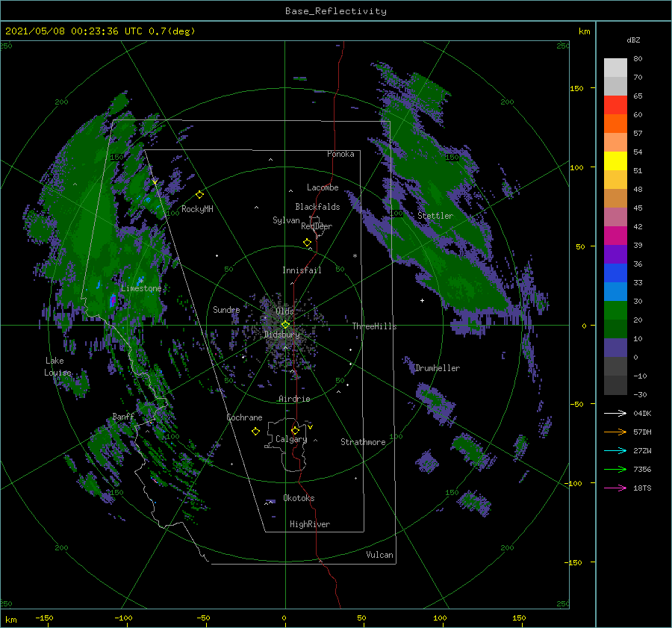Screen dimensions: 672x628
Task: Click the Cochrane town label
Action: [244, 417]
